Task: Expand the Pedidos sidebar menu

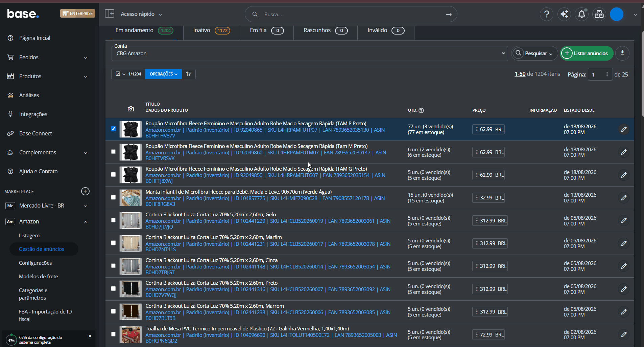Action: [x=47, y=57]
